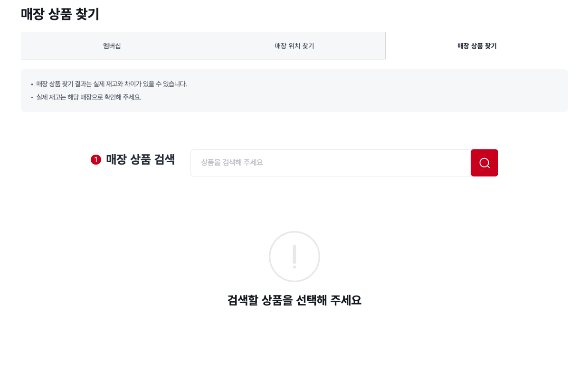Click the circled exclamation mark placeholder icon
Image resolution: width=588 pixels, height=370 pixels.
coord(294,256)
